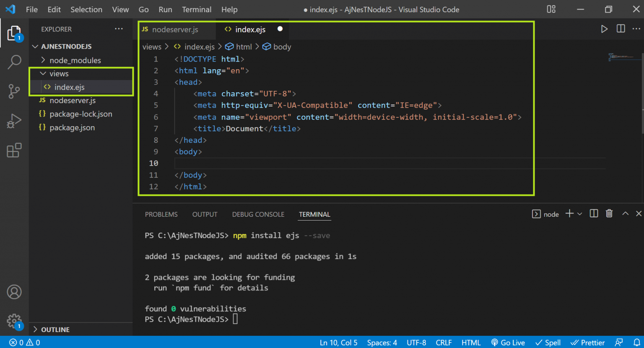Open the Accounts profile icon
This screenshot has height=348, width=644.
[x=14, y=292]
